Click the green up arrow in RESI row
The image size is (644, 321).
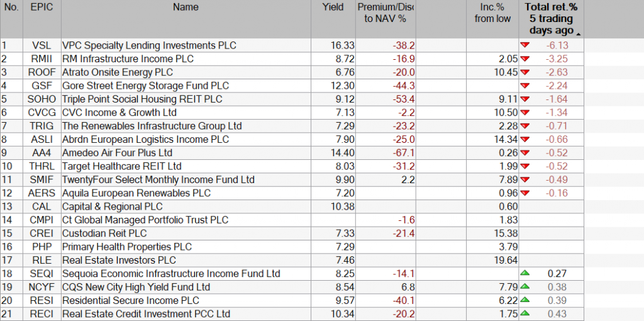(x=525, y=300)
